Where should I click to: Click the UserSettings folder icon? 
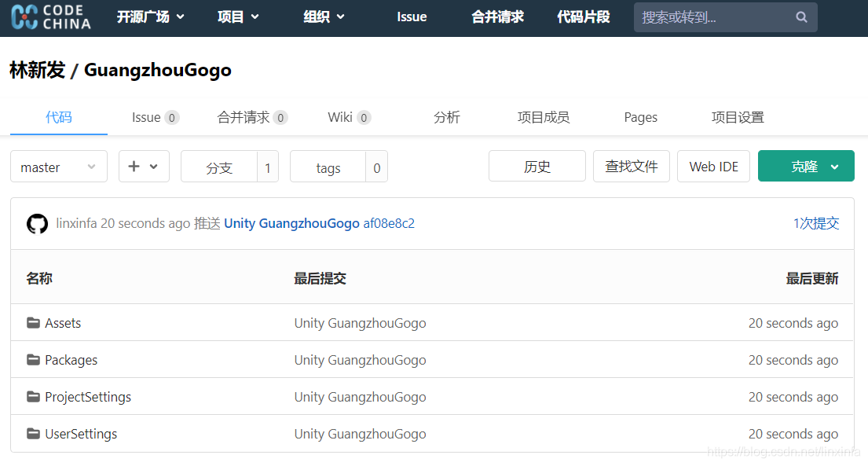click(x=33, y=433)
